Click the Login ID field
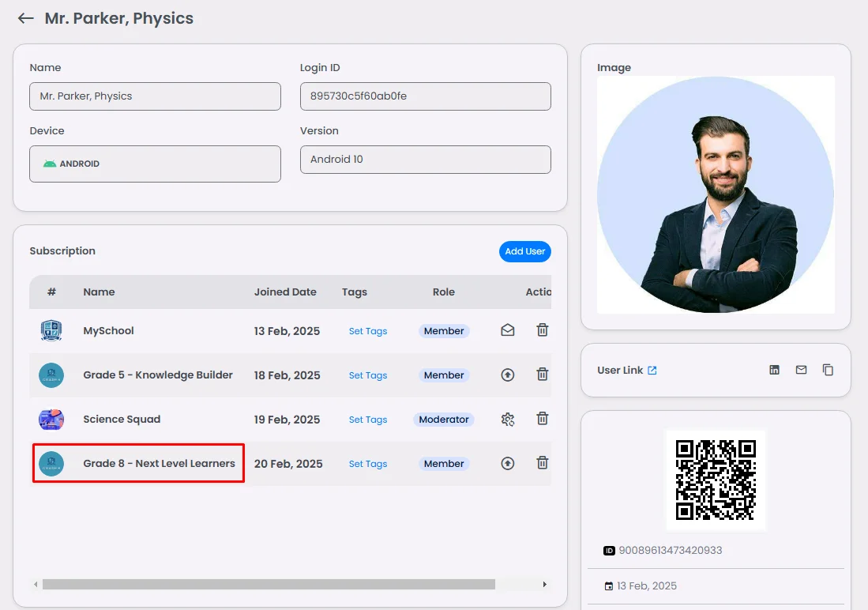 425,96
